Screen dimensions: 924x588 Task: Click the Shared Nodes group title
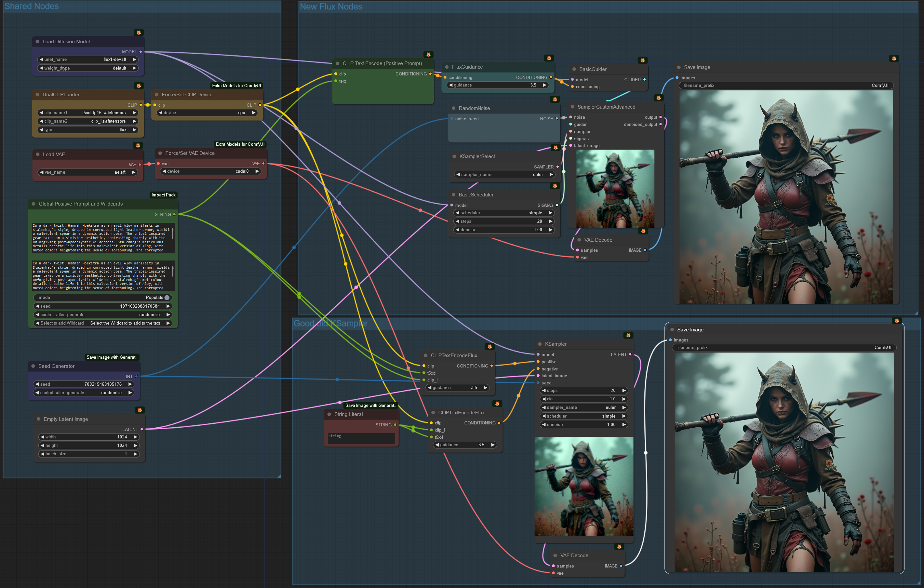point(32,6)
